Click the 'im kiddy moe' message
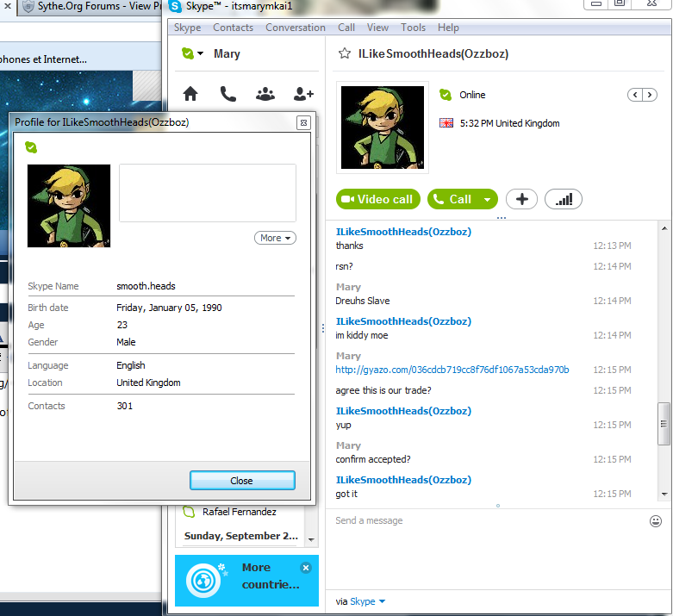The height and width of the screenshot is (616, 673). (x=362, y=335)
